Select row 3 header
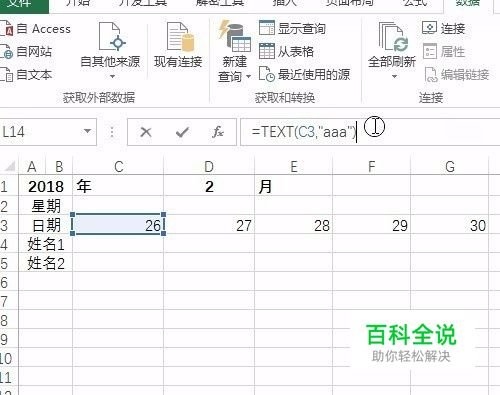The height and width of the screenshot is (395, 500). [9, 225]
